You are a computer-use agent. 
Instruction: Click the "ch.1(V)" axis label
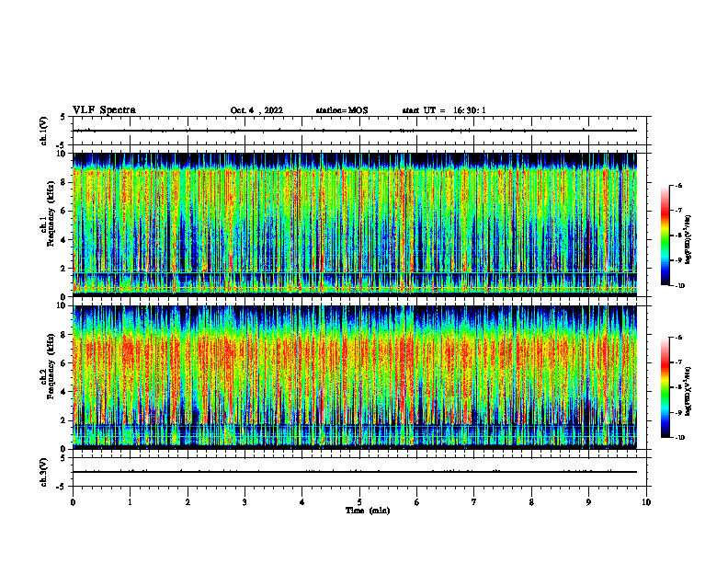tap(44, 131)
